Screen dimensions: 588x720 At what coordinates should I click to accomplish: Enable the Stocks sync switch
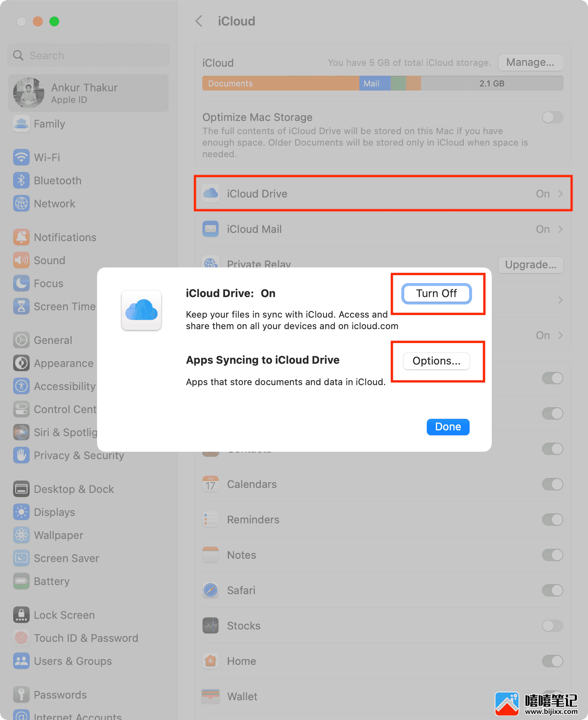(552, 626)
